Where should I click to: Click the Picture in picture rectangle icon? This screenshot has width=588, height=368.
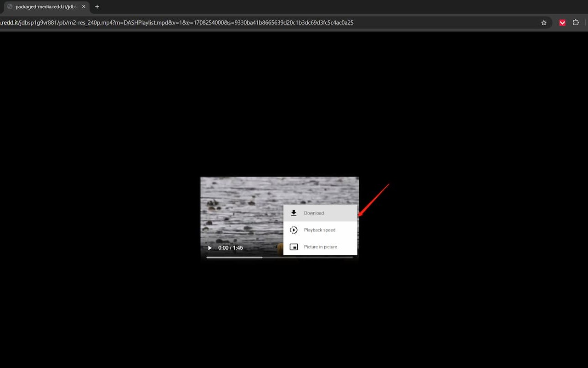coord(294,247)
